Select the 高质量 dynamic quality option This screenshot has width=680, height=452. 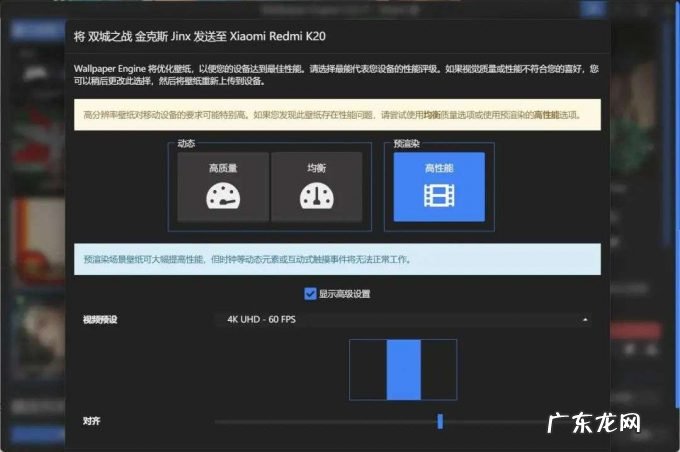(x=223, y=187)
